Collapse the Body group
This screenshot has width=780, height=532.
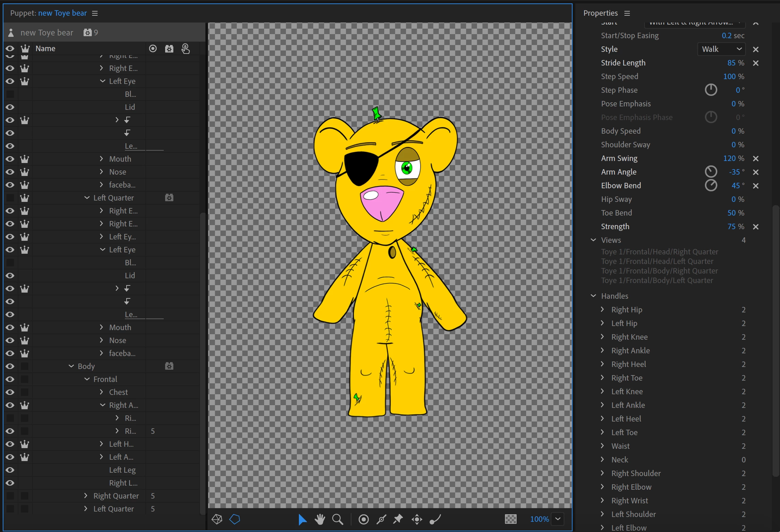coord(71,366)
